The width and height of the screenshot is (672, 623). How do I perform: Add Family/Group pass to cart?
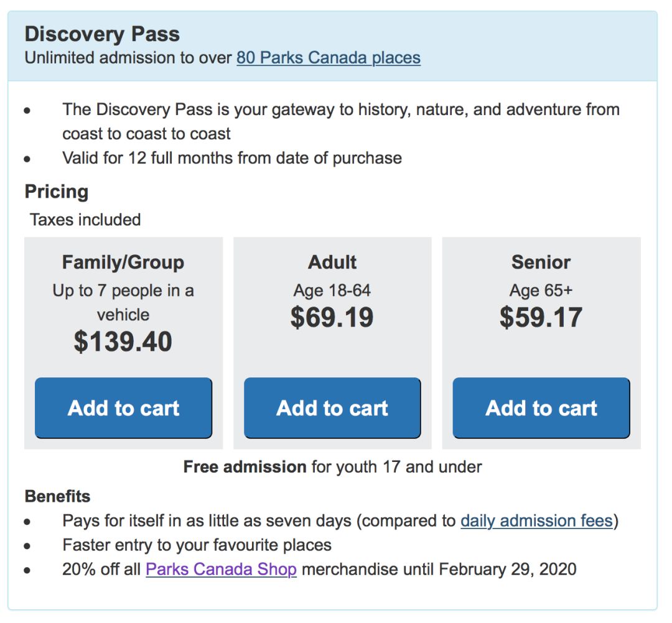click(123, 408)
